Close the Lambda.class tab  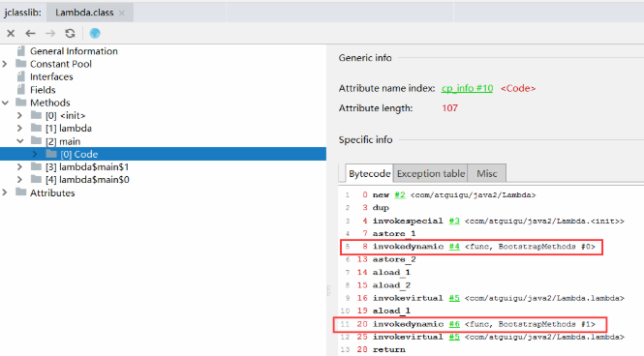122,14
